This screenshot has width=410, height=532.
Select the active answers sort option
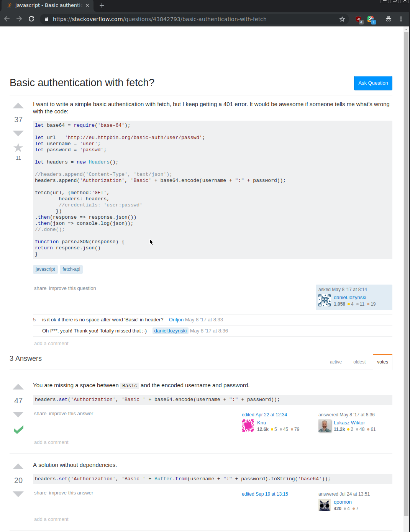pyautogui.click(x=336, y=362)
